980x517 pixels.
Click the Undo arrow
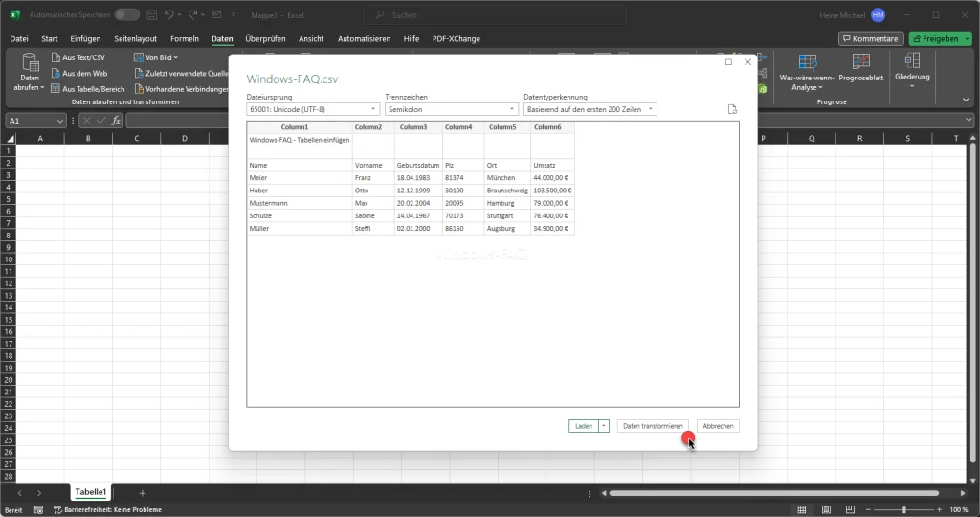point(168,15)
